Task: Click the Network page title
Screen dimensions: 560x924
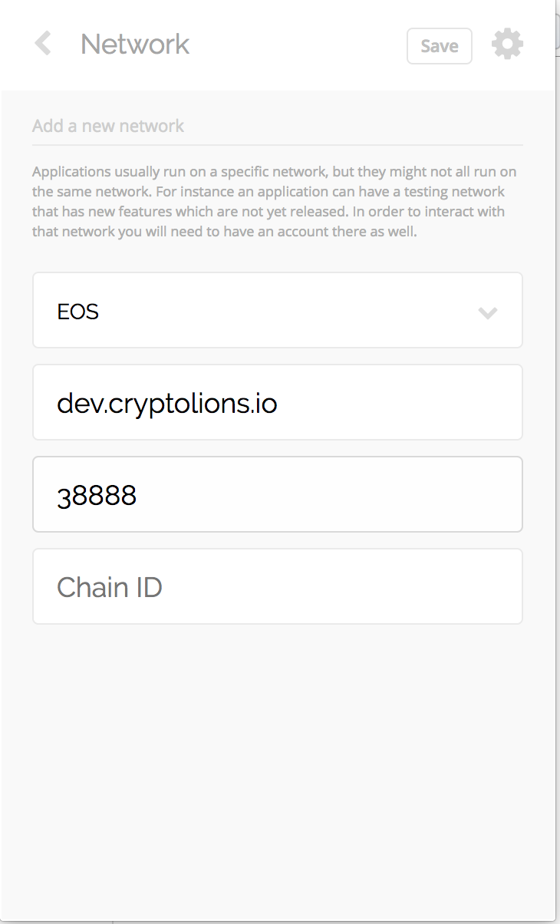Action: pyautogui.click(x=135, y=45)
